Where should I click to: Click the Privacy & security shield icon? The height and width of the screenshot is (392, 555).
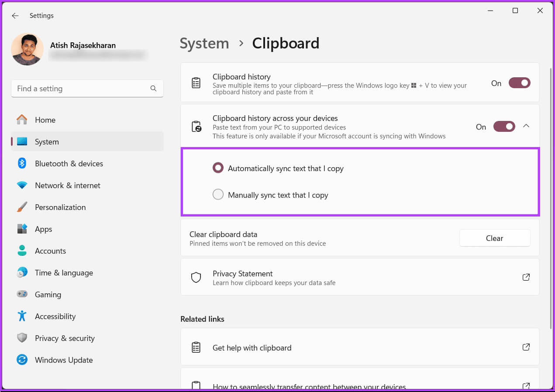22,338
